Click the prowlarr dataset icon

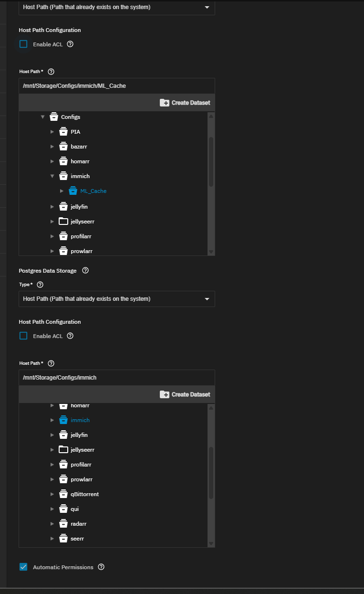click(63, 251)
